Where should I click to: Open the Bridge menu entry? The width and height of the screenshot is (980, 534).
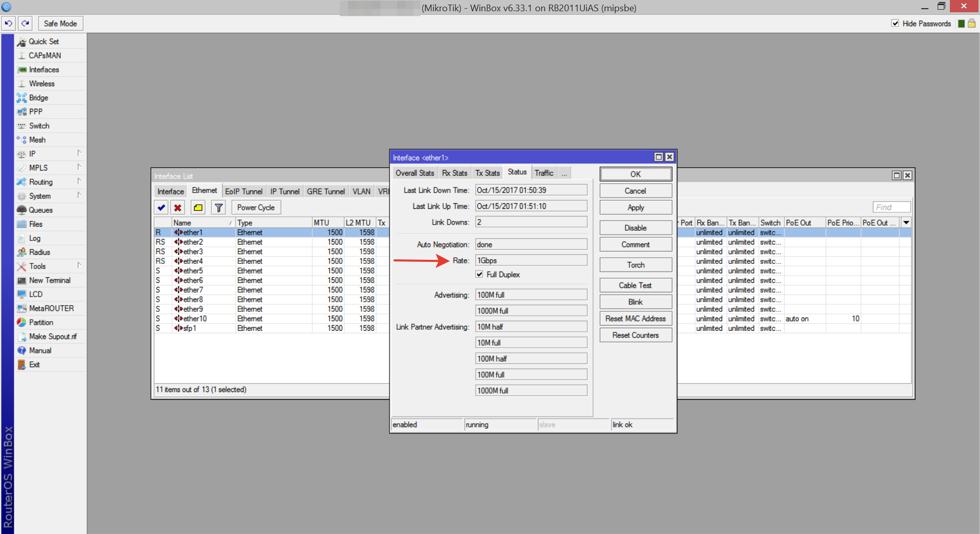click(x=39, y=98)
